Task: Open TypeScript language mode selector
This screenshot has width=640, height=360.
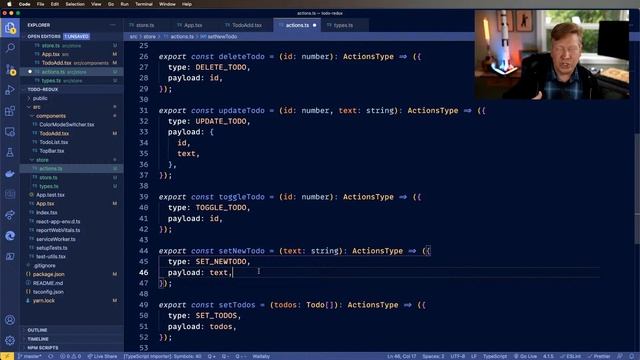Action: tap(495, 356)
